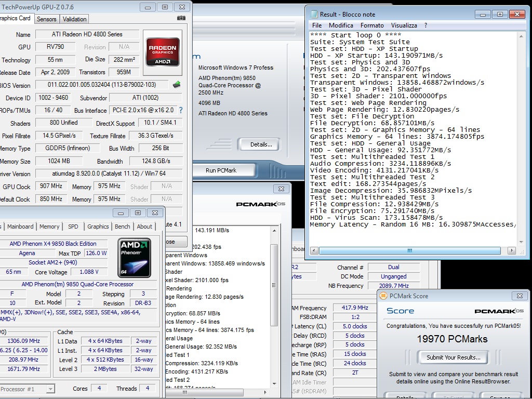
Task: Open the File menu in Notepad
Action: tap(317, 25)
